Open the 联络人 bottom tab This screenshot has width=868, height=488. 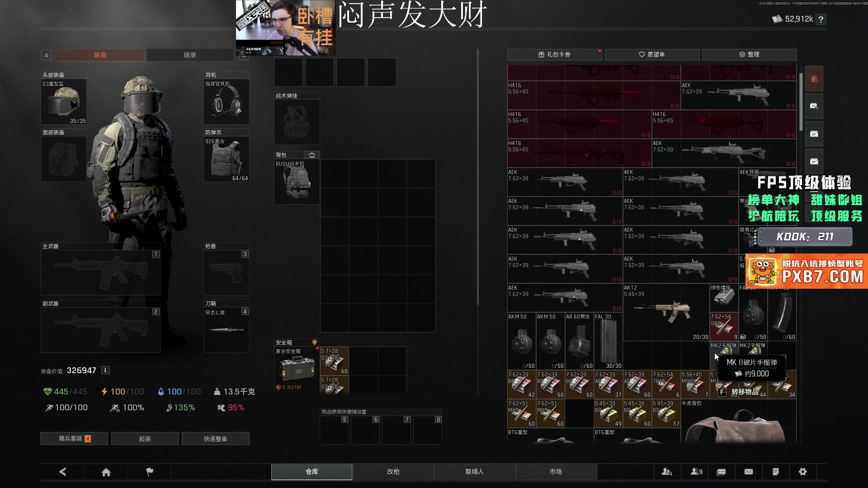475,472
